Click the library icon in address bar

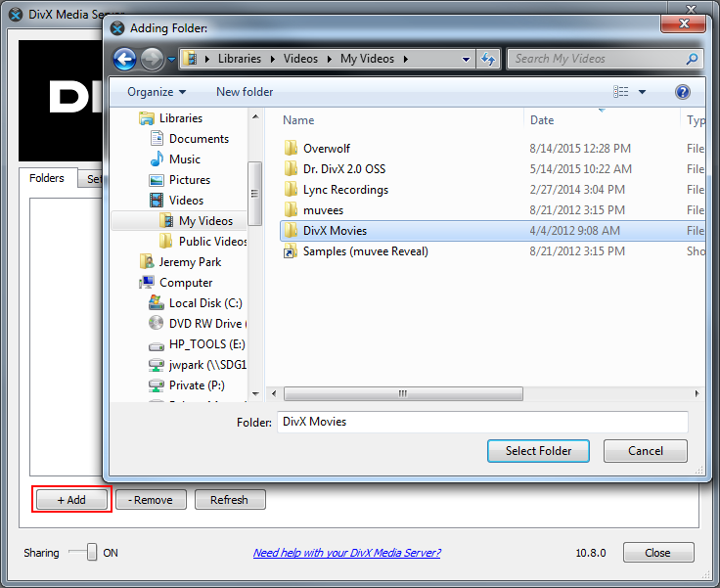(x=190, y=59)
